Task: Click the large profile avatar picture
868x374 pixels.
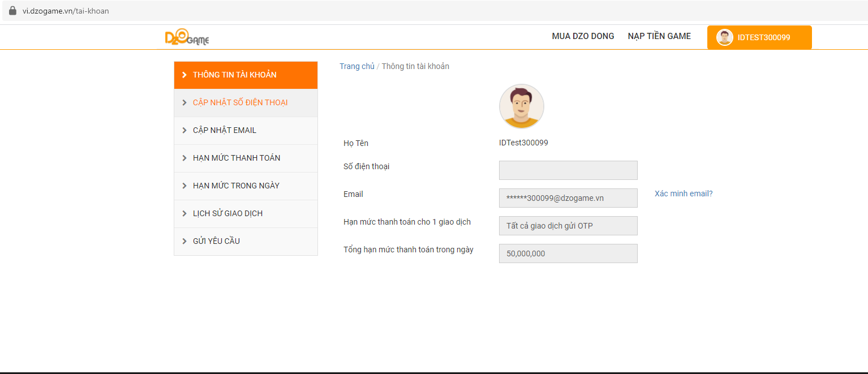Action: [x=521, y=106]
